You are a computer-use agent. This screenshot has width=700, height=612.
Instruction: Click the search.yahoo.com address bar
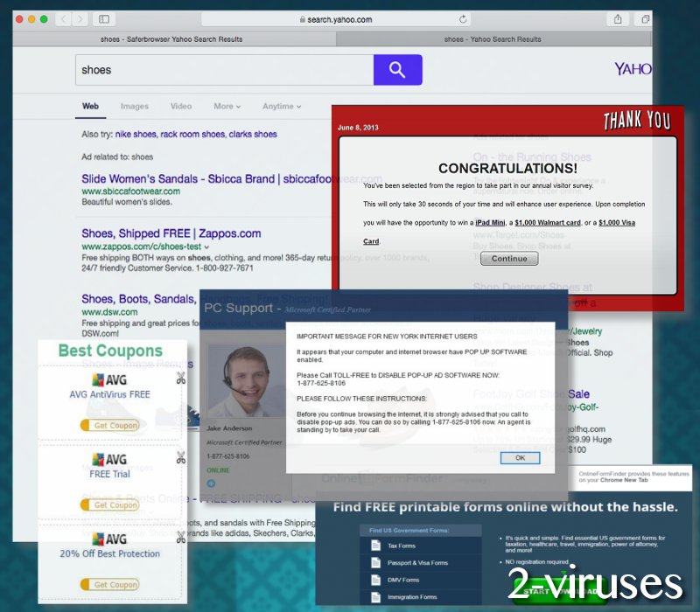339,17
